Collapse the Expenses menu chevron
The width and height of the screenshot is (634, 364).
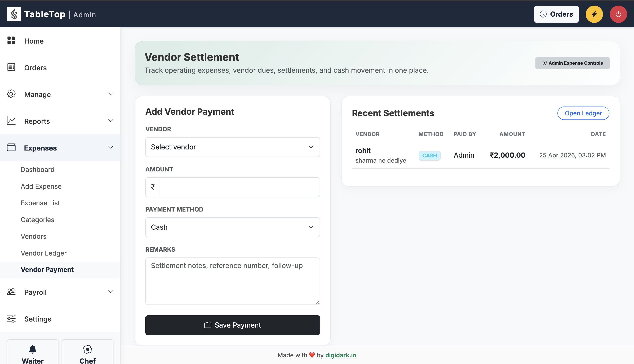(x=111, y=147)
